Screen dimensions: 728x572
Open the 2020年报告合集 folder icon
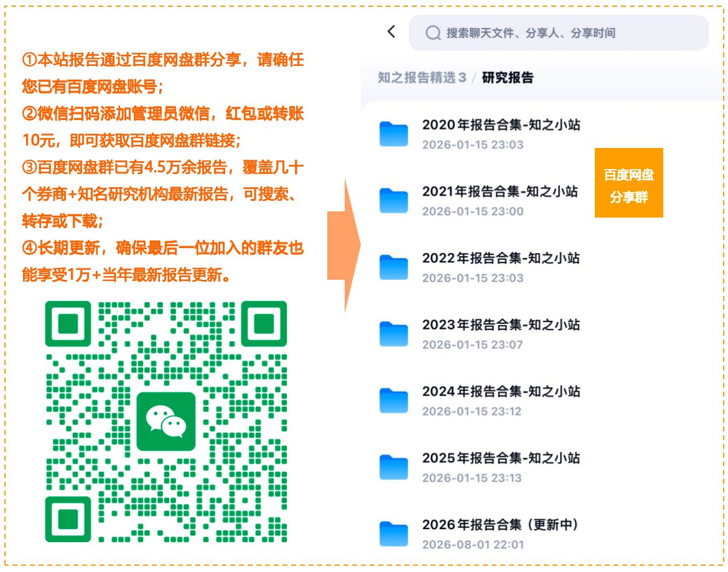(394, 134)
